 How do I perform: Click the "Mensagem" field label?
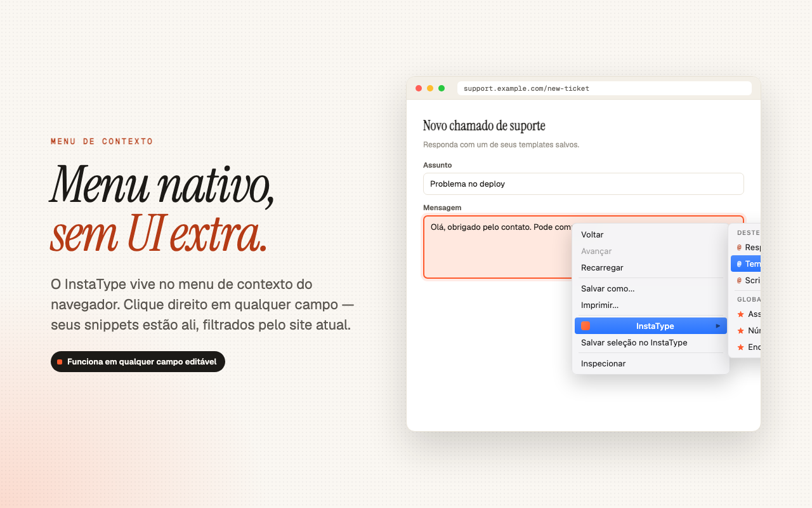442,208
